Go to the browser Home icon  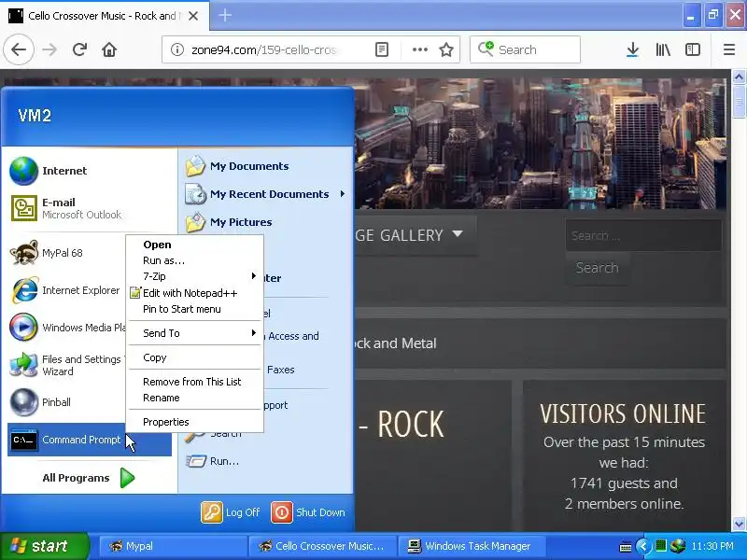109,49
